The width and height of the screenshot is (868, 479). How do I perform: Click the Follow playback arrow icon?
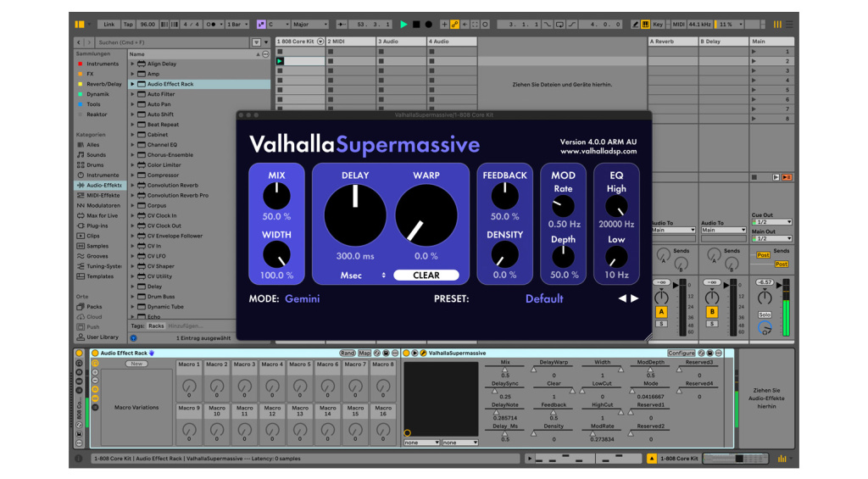[342, 25]
